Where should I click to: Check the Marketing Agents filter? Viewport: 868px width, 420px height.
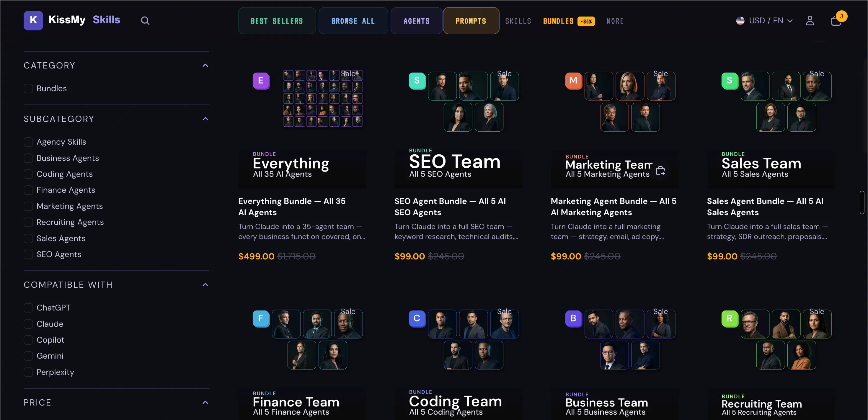[28, 207]
